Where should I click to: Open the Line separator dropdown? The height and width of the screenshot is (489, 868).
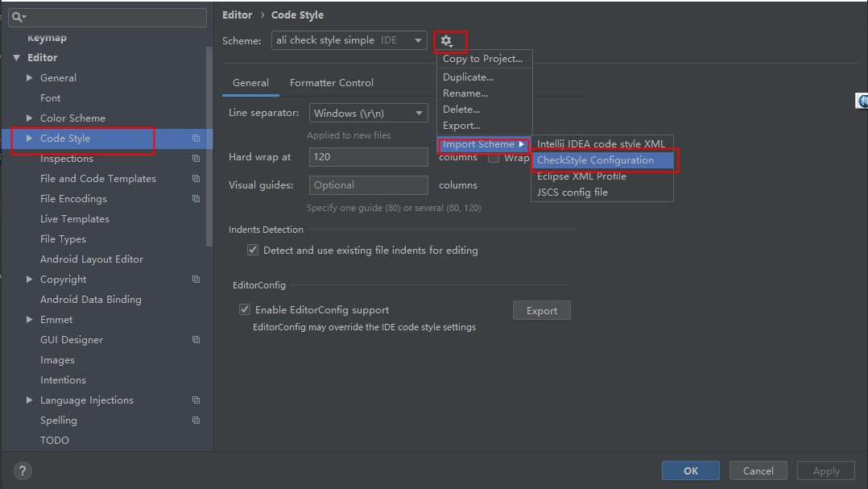[368, 114]
